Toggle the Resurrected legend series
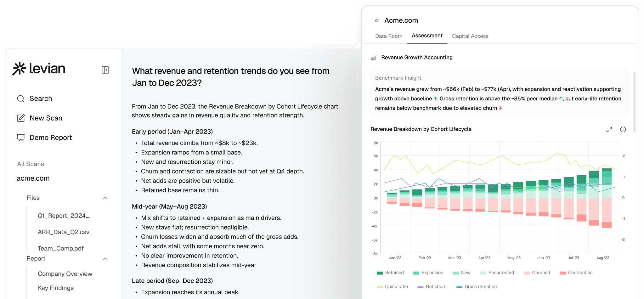Viewport: 644px width, 299px height. (x=497, y=273)
